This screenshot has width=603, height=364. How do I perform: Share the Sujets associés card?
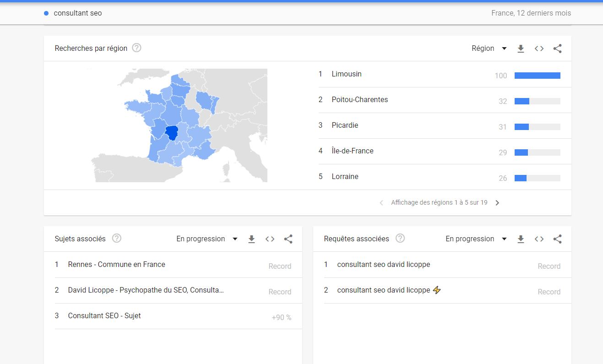[288, 239]
